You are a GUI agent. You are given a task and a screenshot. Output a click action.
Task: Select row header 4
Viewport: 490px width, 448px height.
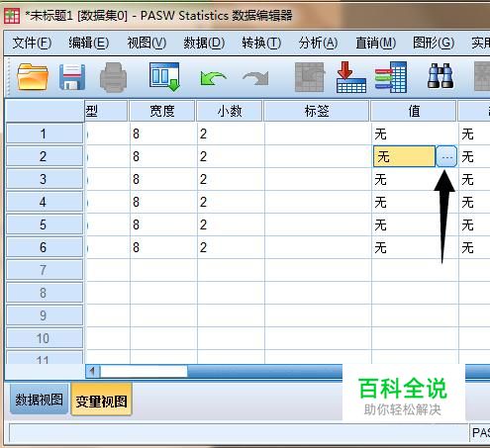(45, 202)
